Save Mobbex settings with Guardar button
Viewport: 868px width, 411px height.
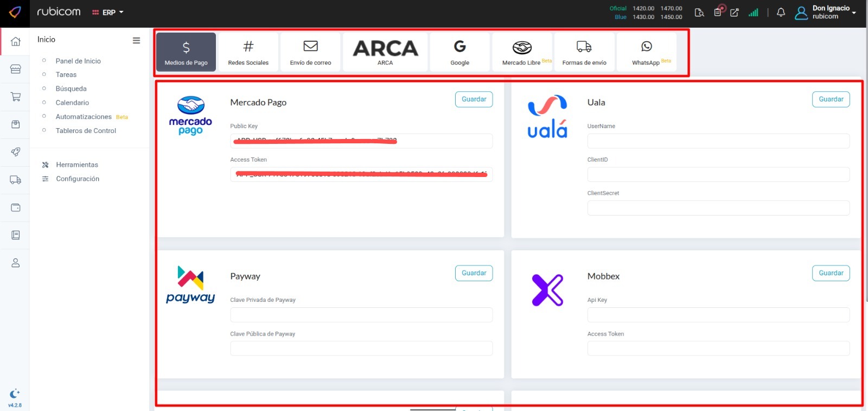click(x=831, y=273)
